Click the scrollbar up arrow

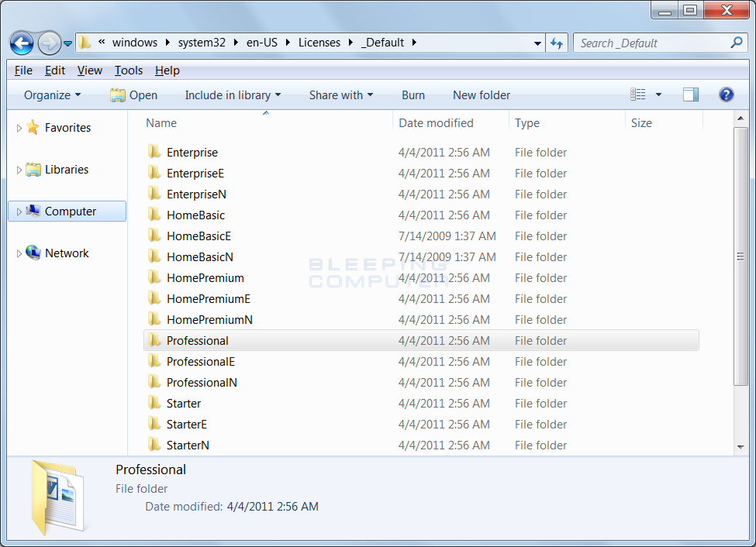tap(740, 118)
